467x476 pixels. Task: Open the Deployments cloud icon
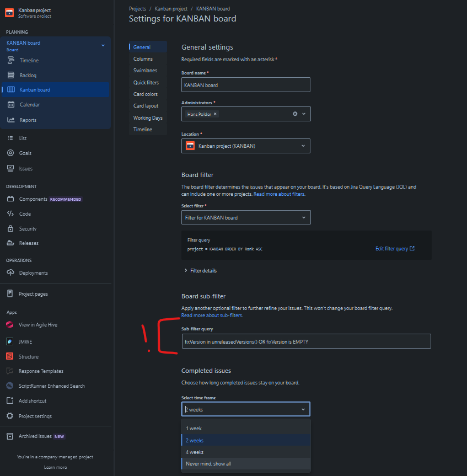[x=10, y=272]
